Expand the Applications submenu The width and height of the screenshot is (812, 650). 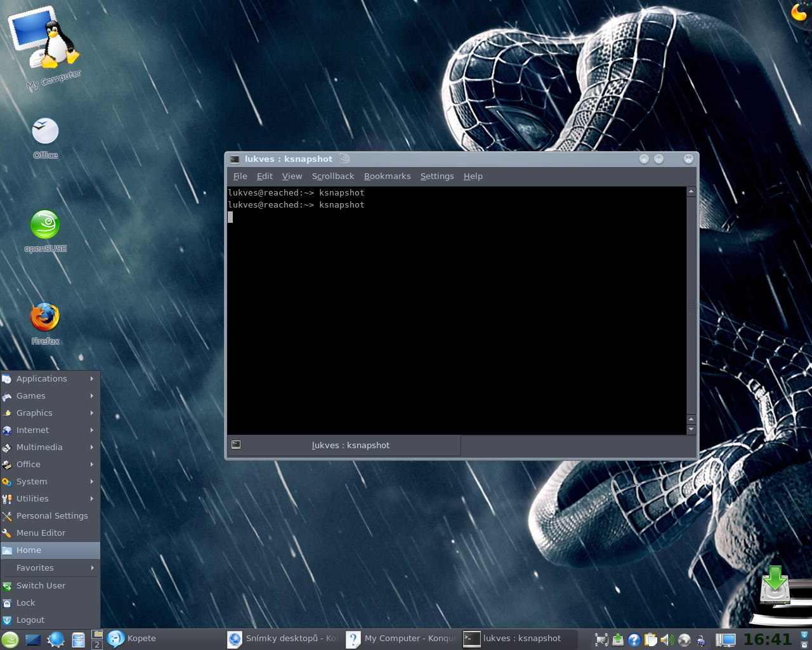50,379
